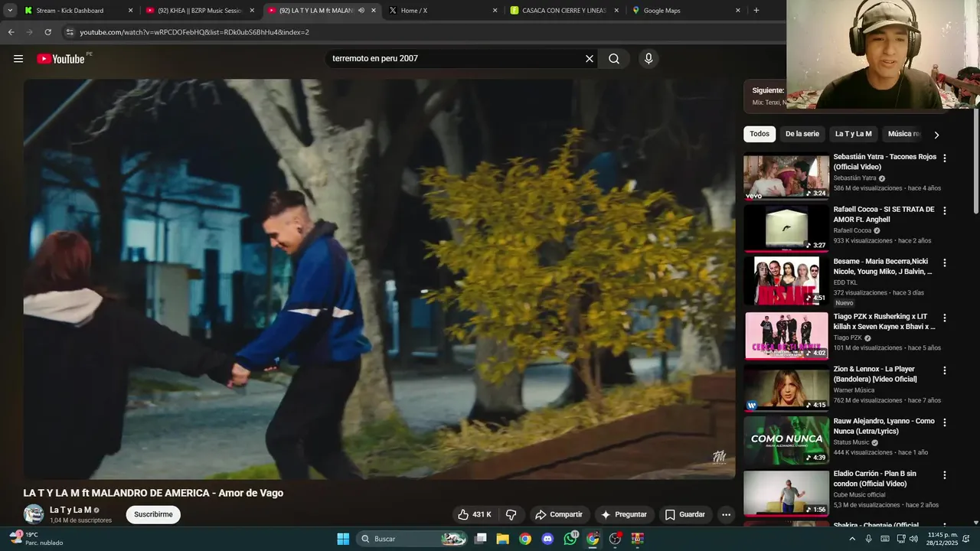Image resolution: width=980 pixels, height=551 pixels.
Task: Go back with the browser back arrow
Action: 11,32
